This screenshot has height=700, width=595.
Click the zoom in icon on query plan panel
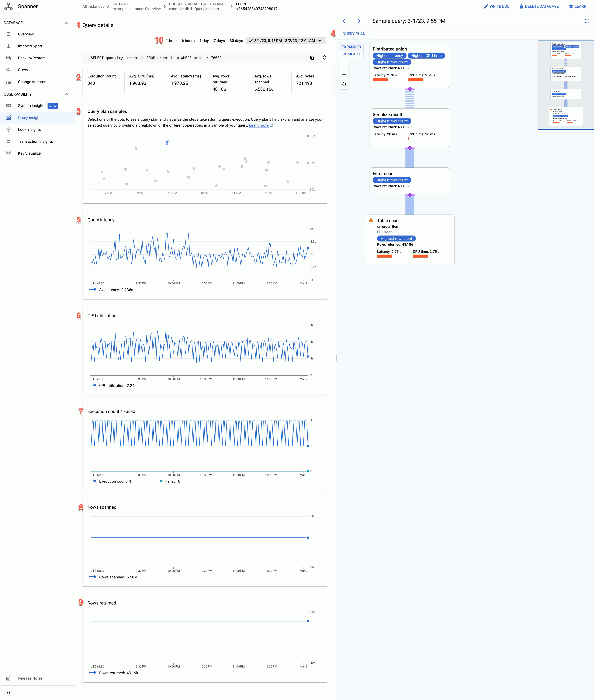(x=344, y=66)
